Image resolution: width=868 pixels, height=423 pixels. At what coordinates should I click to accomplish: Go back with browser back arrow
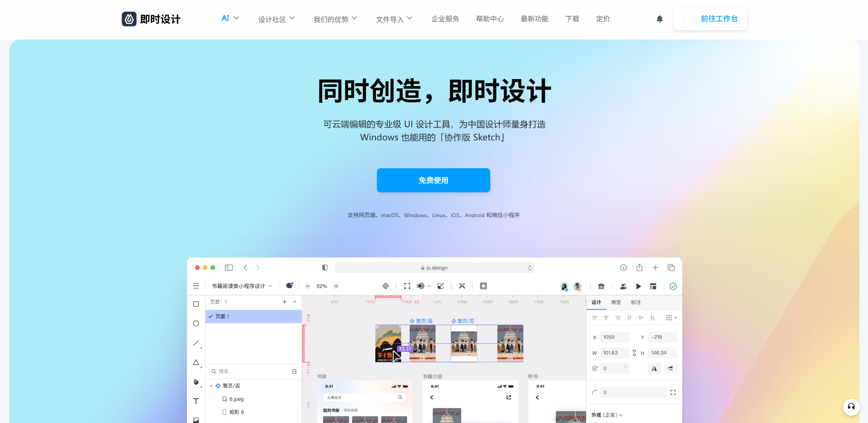pyautogui.click(x=245, y=268)
